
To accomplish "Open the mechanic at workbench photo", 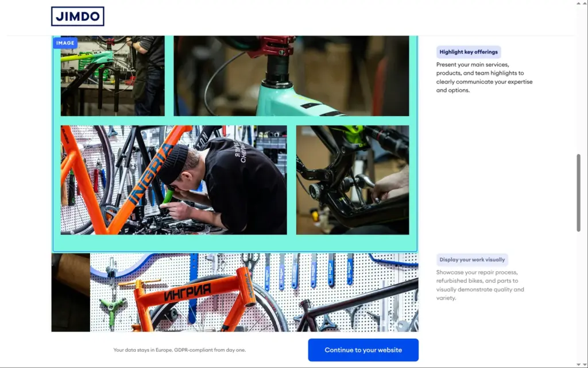I will [x=113, y=76].
